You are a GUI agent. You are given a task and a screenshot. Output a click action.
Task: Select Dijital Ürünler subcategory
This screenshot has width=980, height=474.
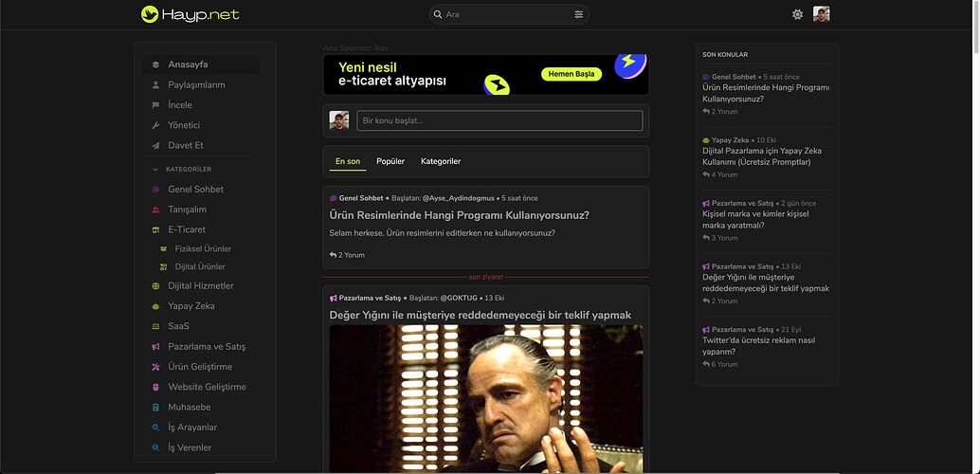pos(200,266)
